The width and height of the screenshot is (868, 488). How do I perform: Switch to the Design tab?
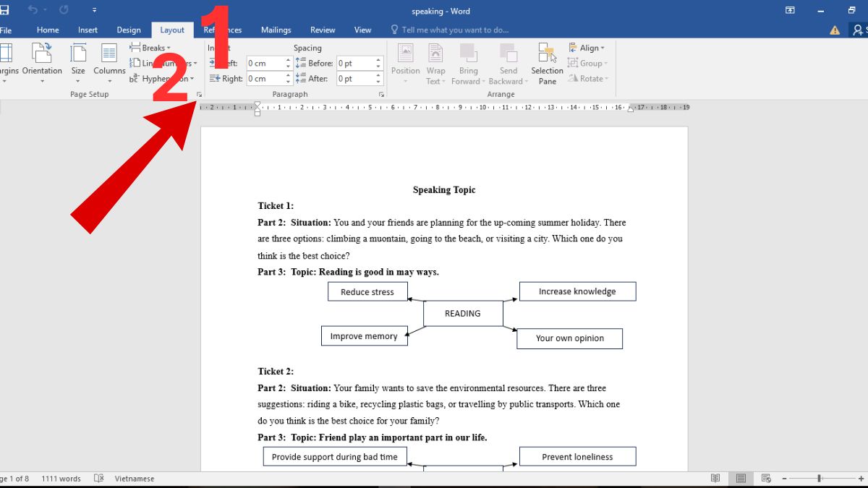(x=129, y=30)
